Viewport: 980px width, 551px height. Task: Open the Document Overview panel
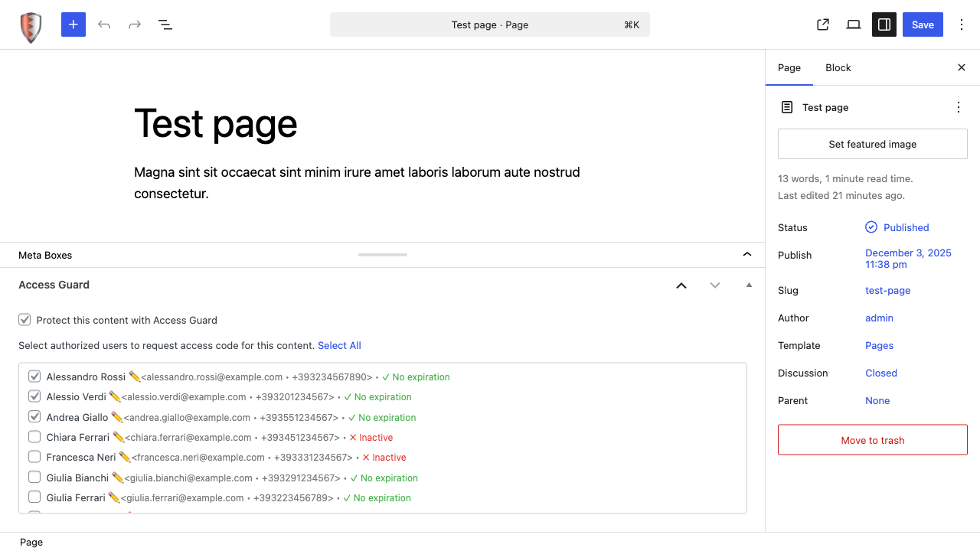coord(165,24)
